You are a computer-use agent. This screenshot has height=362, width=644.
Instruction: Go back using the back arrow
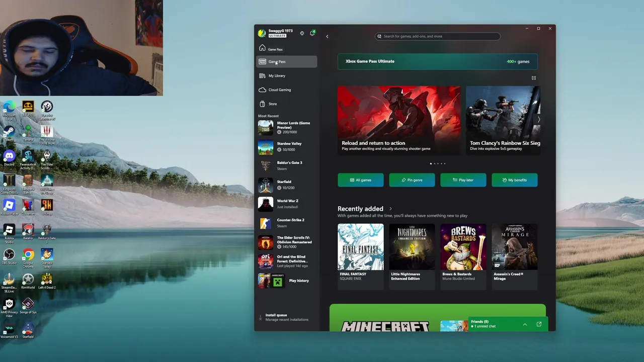(327, 36)
